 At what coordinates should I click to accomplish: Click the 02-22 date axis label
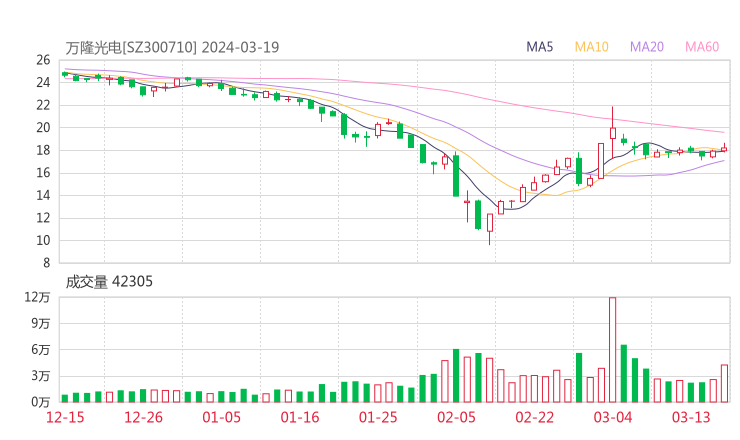pyautogui.click(x=534, y=417)
